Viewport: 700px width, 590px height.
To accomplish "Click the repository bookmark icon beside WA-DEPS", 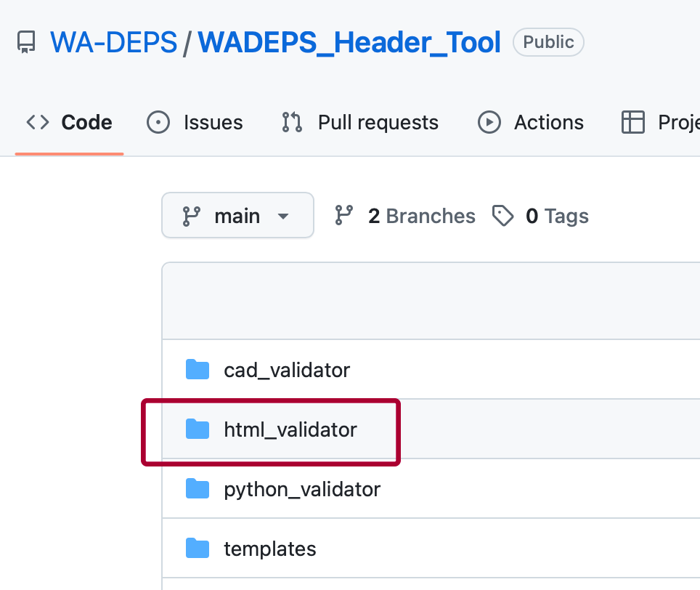I will click(25, 41).
